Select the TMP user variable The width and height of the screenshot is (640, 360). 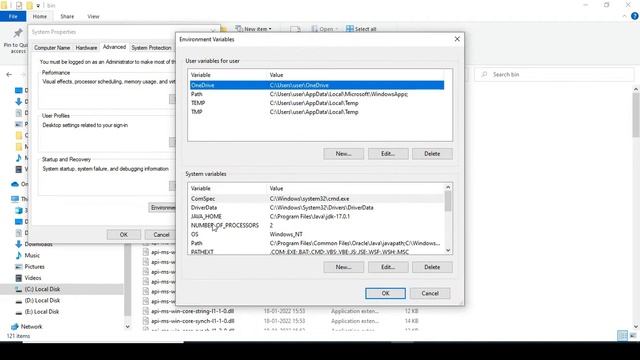click(x=317, y=112)
